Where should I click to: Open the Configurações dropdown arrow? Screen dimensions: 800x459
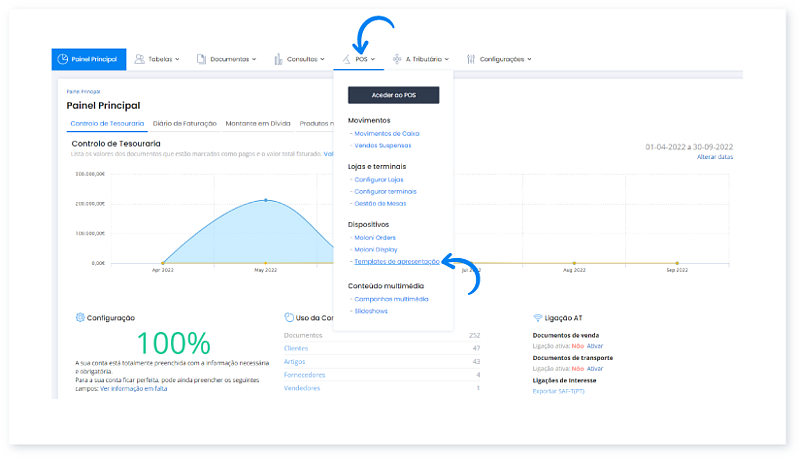pos(529,59)
